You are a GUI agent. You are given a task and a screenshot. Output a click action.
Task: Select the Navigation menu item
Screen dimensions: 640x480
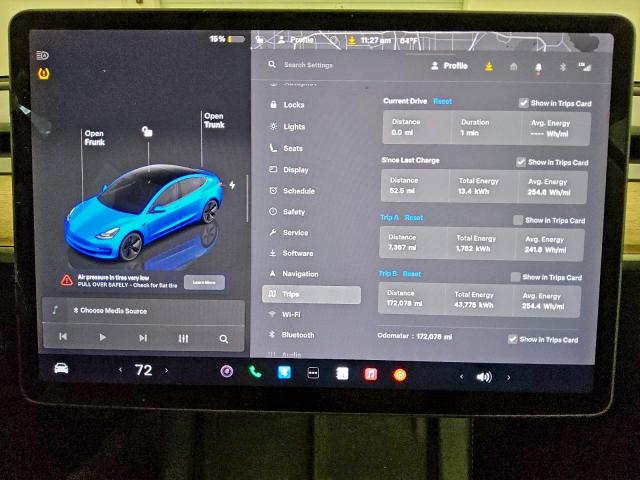(x=293, y=273)
